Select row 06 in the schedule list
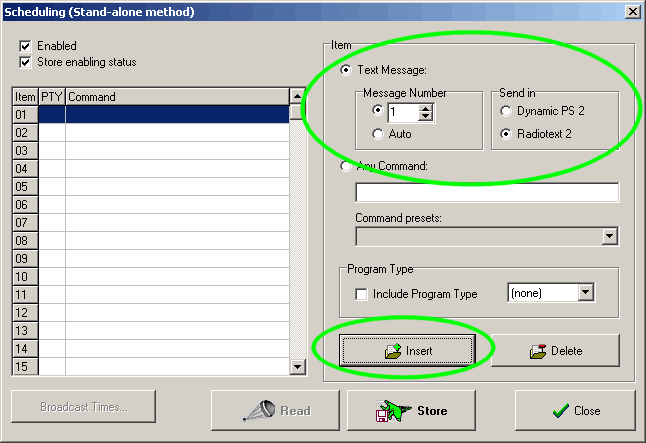The image size is (646, 443). point(151,205)
